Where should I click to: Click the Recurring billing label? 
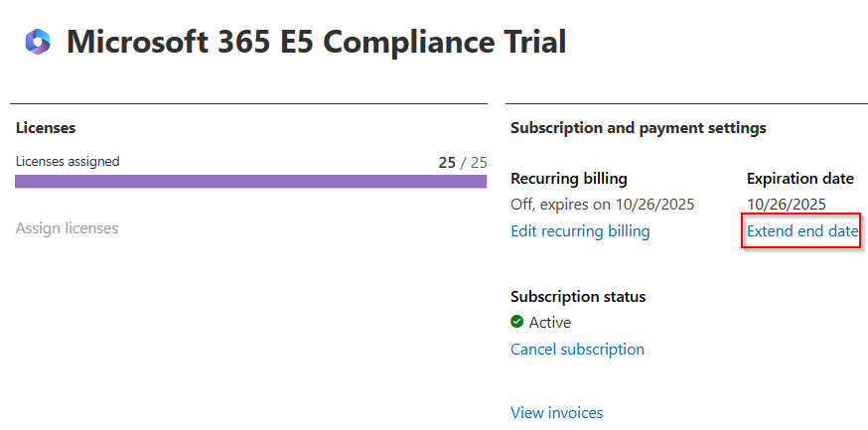(x=569, y=179)
